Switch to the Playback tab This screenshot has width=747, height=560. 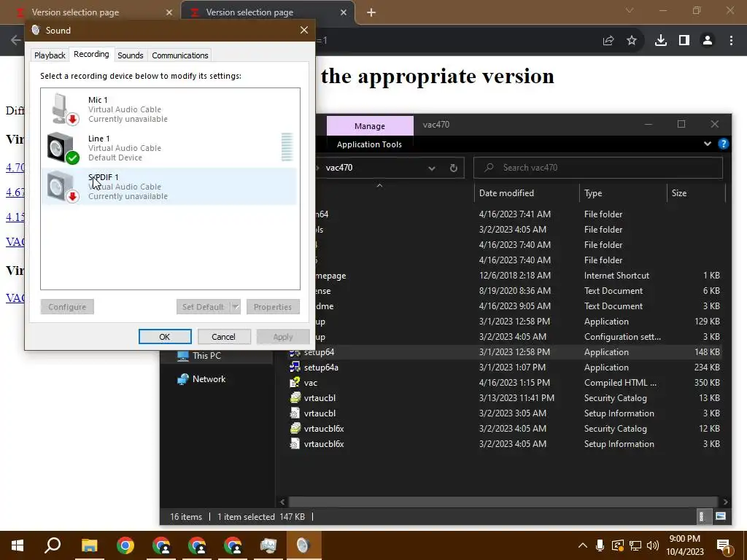coord(50,55)
